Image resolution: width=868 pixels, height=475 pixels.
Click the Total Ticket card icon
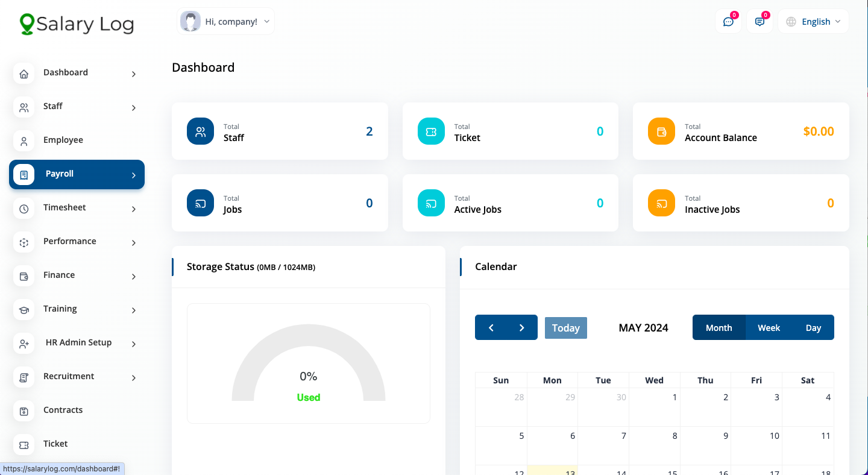[431, 131]
